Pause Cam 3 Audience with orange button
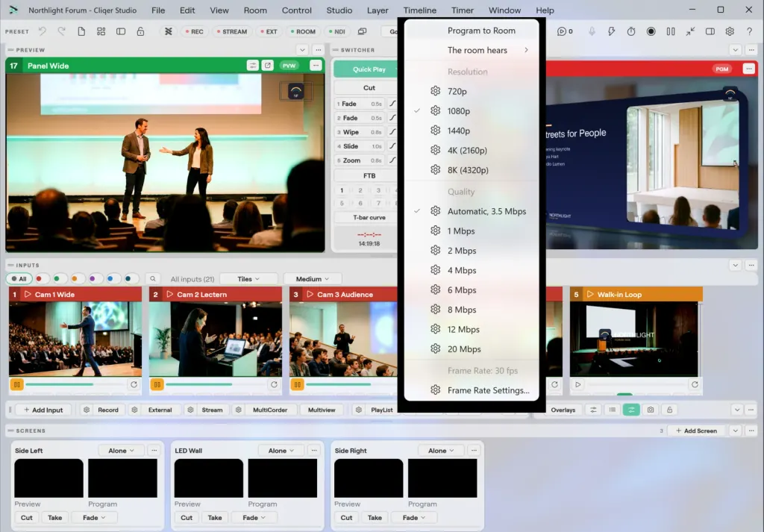 (x=297, y=384)
